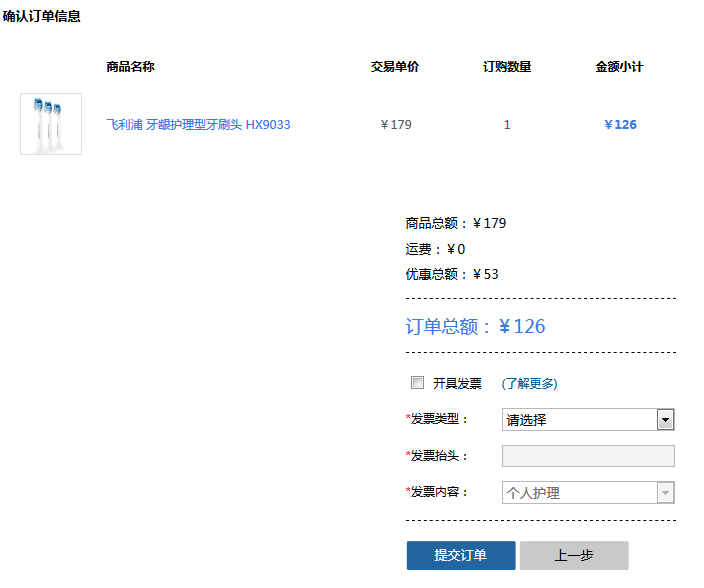704x588 pixels.
Task: Select the 发票类型 label
Action: (436, 419)
